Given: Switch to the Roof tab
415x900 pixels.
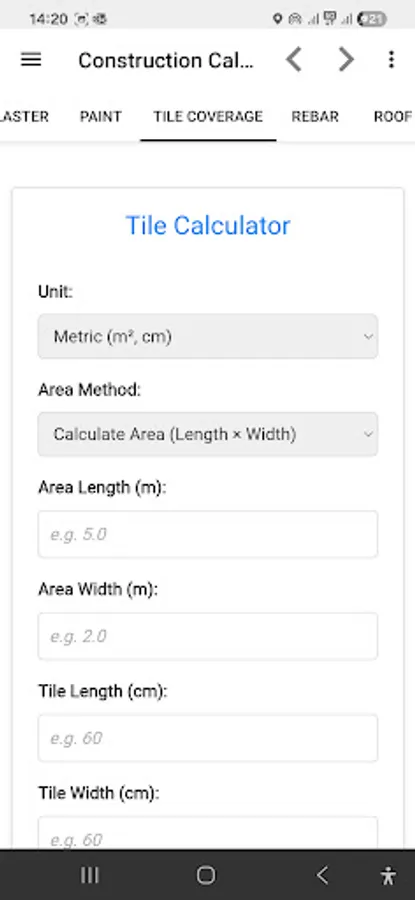Looking at the screenshot, I should [393, 117].
